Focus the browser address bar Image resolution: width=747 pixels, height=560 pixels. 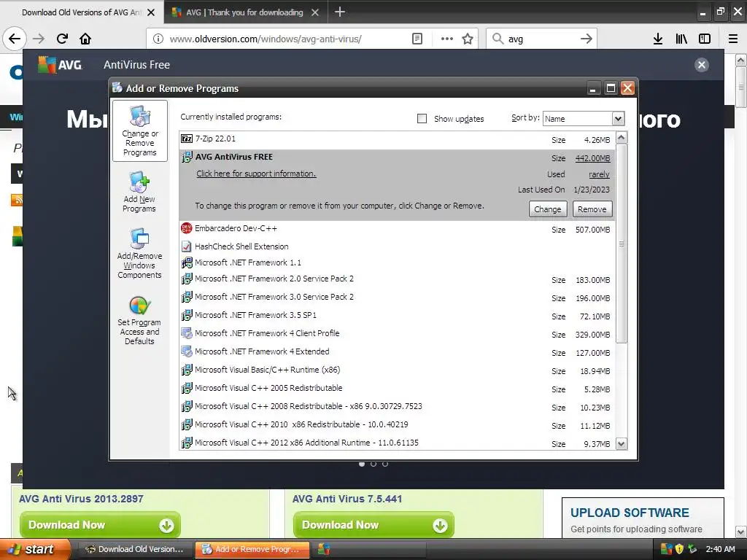coord(289,39)
